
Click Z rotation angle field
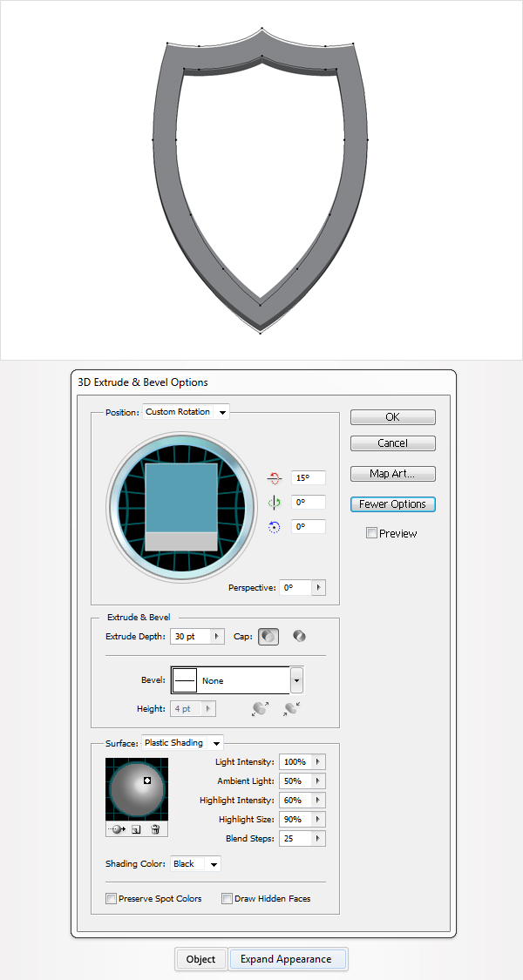click(309, 527)
